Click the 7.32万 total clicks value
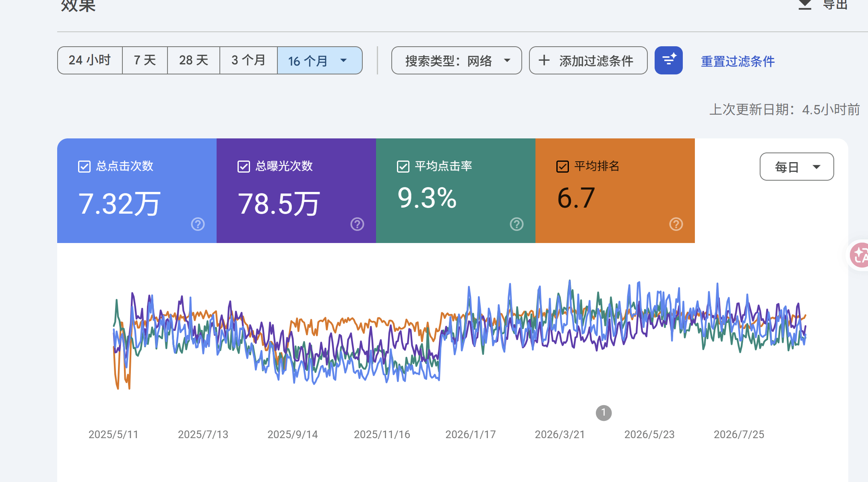Screen dimensions: 868x482 [x=120, y=204]
